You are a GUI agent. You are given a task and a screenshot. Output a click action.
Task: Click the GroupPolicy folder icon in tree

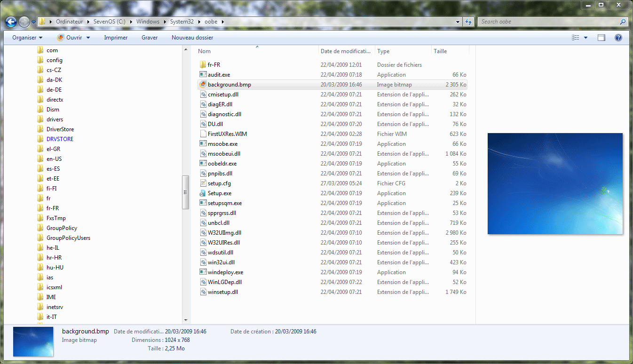pos(40,228)
